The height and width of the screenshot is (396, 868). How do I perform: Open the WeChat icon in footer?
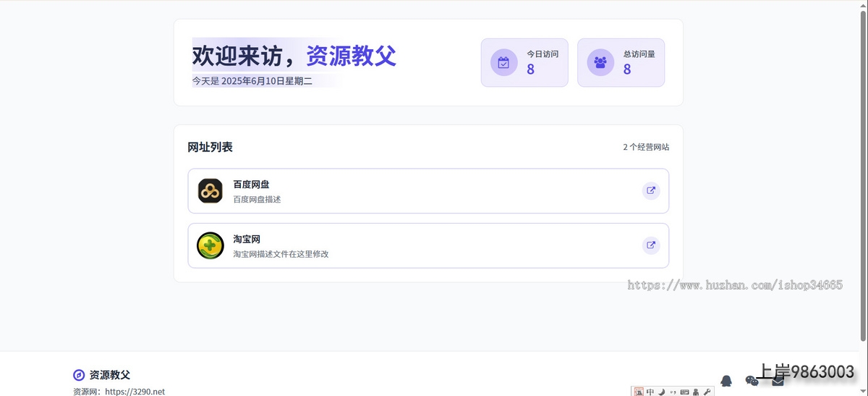[x=752, y=381]
